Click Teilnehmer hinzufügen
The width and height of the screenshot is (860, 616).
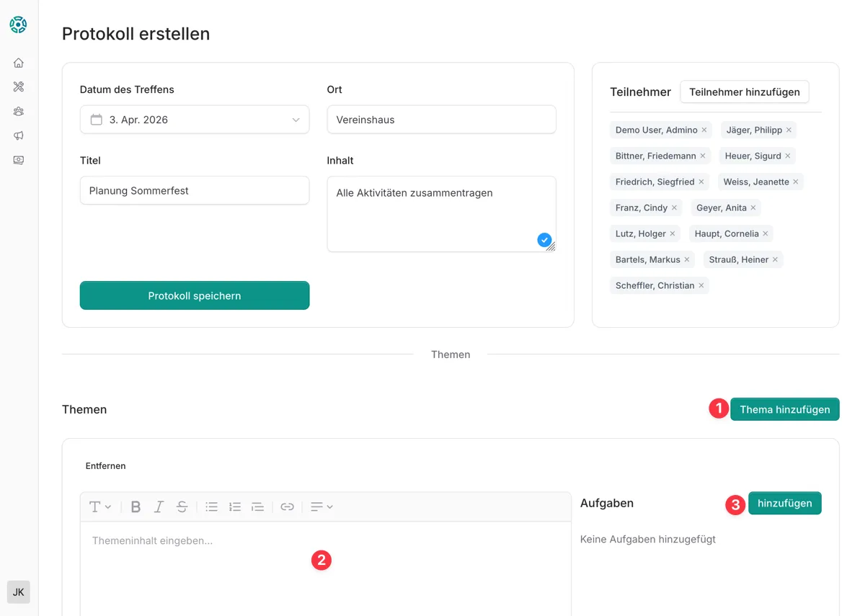(744, 92)
